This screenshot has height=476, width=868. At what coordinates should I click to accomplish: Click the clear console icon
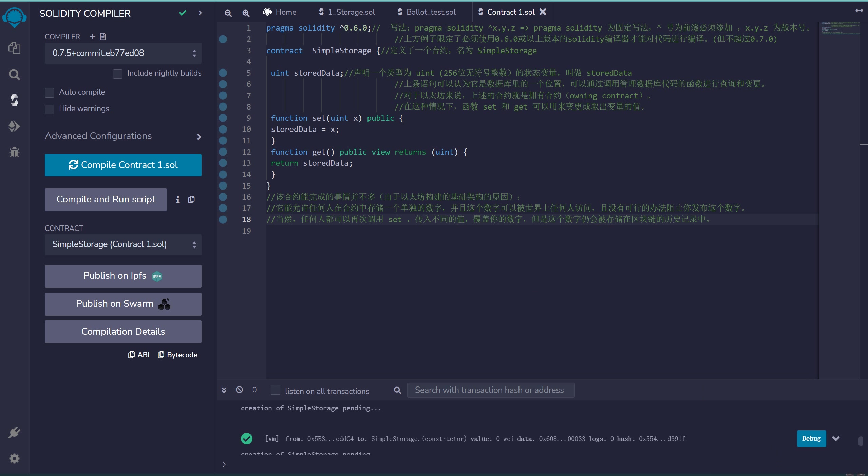pos(239,390)
